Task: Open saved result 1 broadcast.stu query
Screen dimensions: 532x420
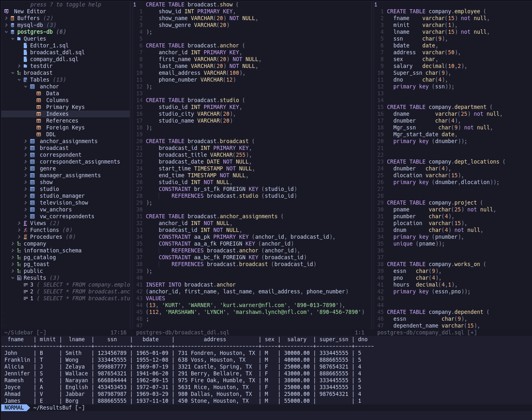Action: [77, 298]
